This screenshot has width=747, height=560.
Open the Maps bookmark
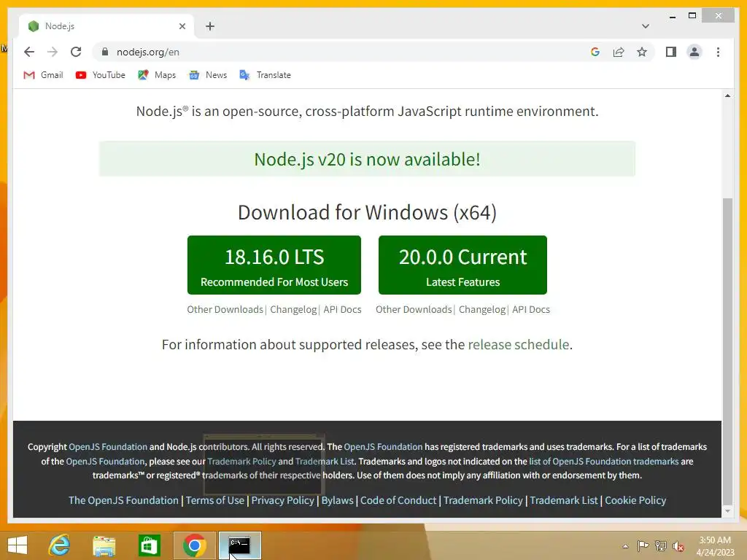(157, 75)
